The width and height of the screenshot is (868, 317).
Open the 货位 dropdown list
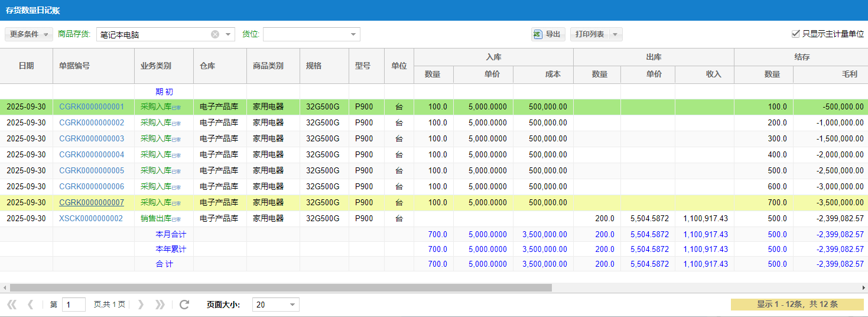[353, 34]
